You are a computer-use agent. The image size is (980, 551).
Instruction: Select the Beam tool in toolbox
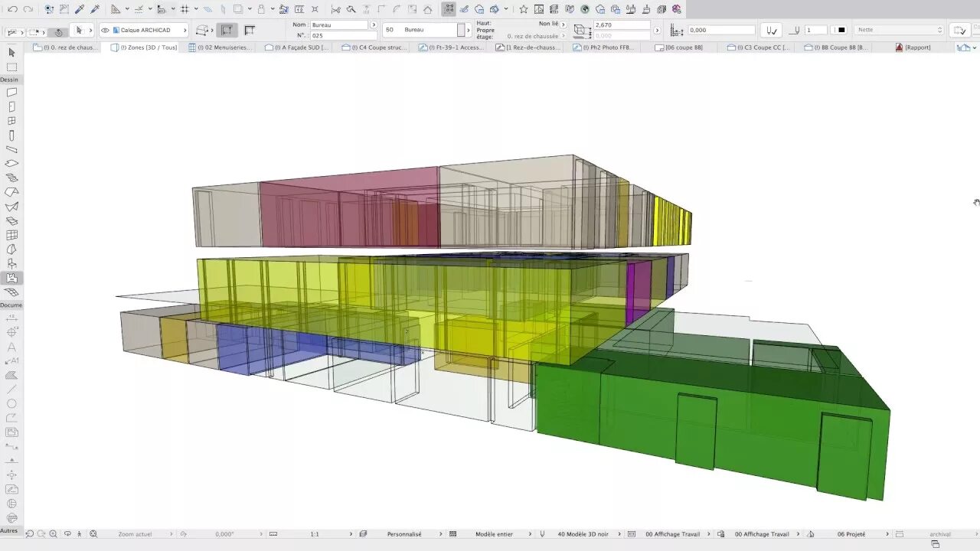pyautogui.click(x=11, y=149)
